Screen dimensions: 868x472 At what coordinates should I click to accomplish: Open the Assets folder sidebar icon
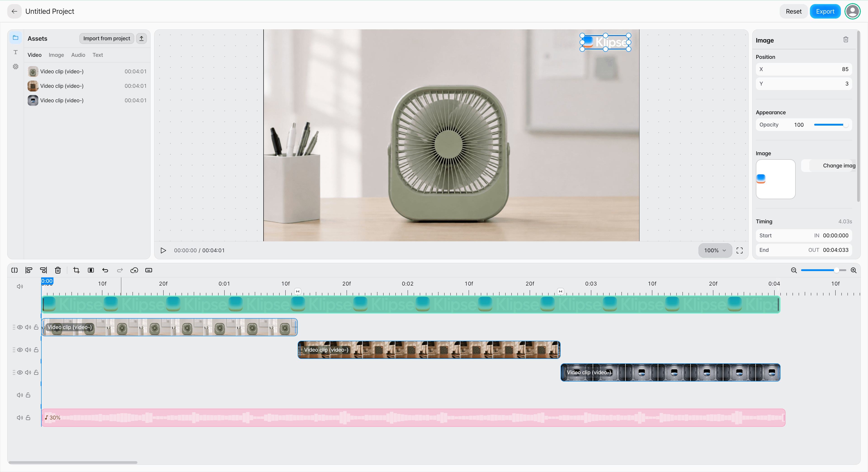point(16,38)
